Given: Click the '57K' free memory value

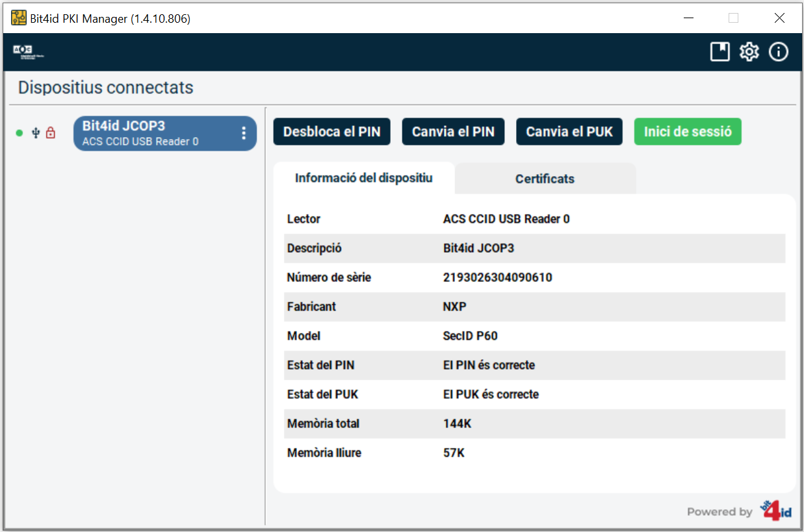Looking at the screenshot, I should point(454,453).
